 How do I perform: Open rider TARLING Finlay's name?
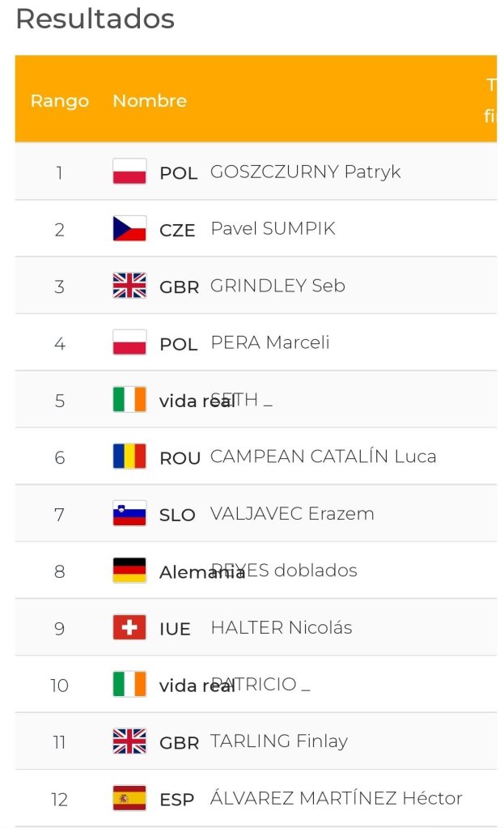(x=278, y=741)
